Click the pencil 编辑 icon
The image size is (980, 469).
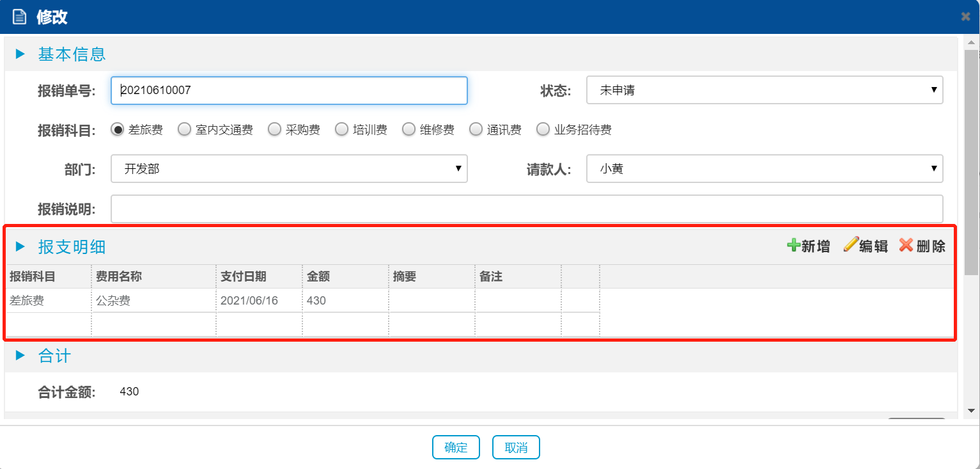tap(850, 245)
